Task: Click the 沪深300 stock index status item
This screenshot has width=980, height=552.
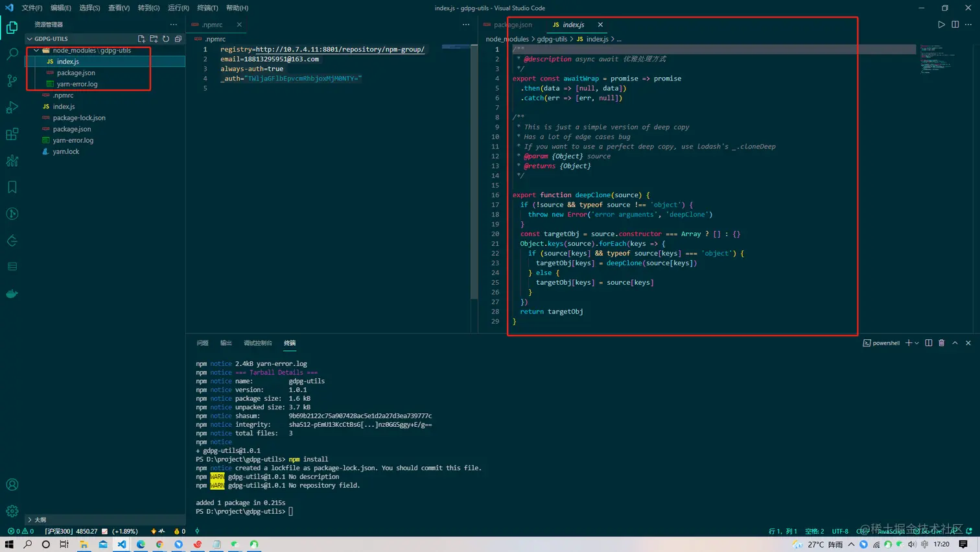Action: (x=91, y=531)
